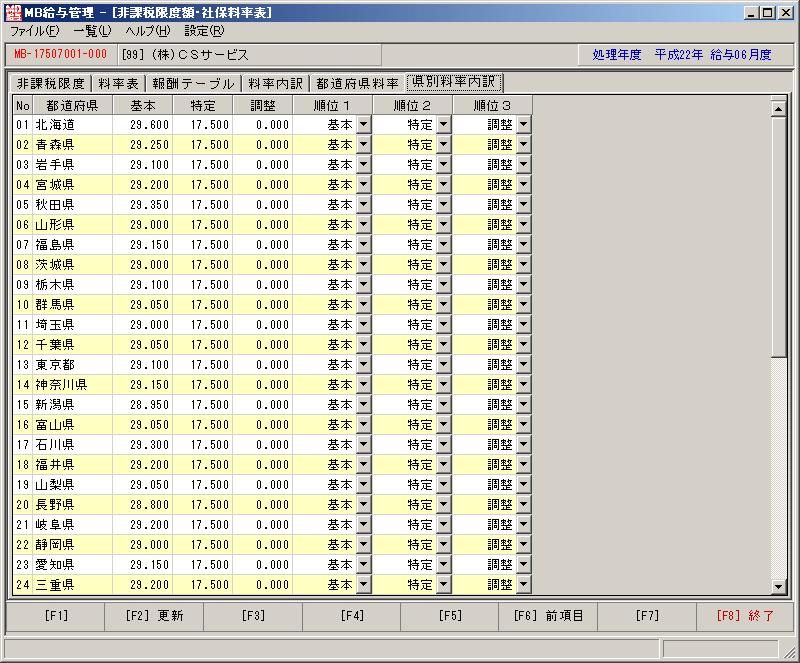Switch to the 料率表 tab
800x663 pixels.
point(118,83)
